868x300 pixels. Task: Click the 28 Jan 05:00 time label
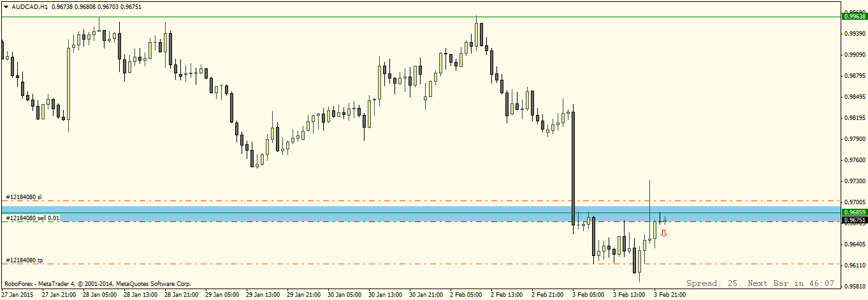[99, 295]
